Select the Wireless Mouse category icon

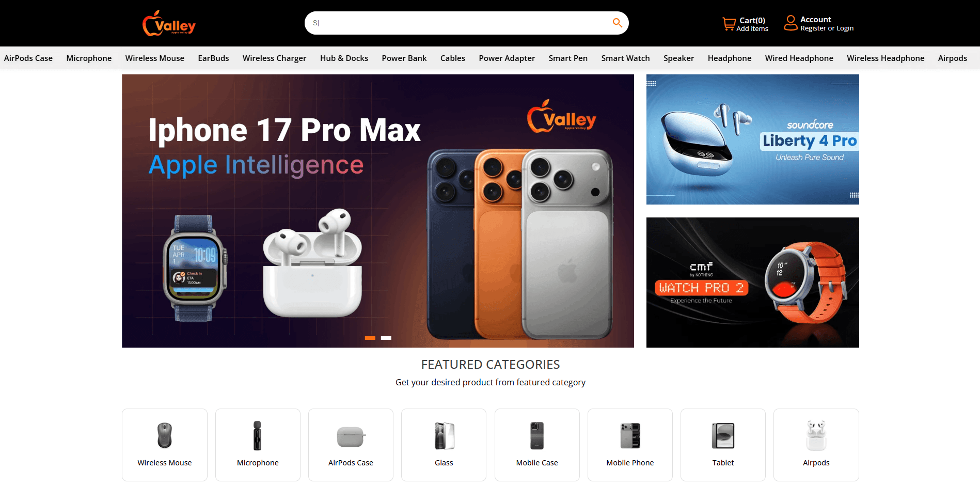point(165,435)
